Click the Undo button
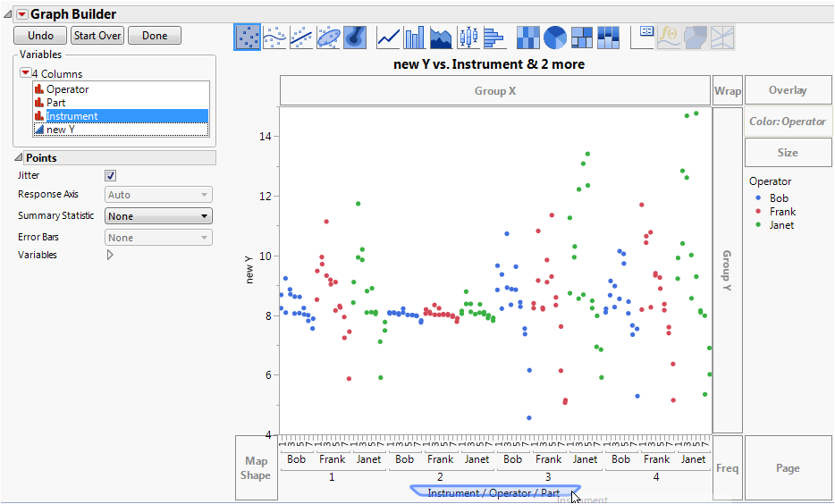 click(x=41, y=36)
